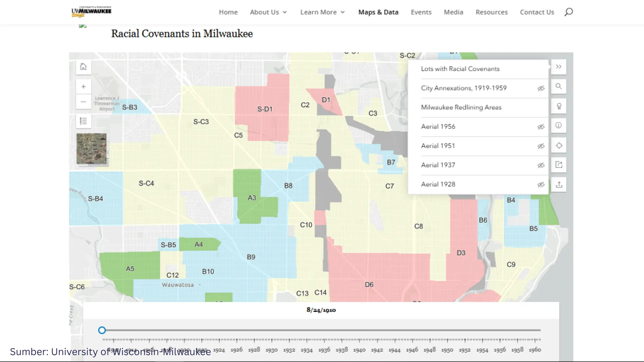This screenshot has width=644, height=362.
Task: Click the map search magnifier icon
Action: (559, 86)
